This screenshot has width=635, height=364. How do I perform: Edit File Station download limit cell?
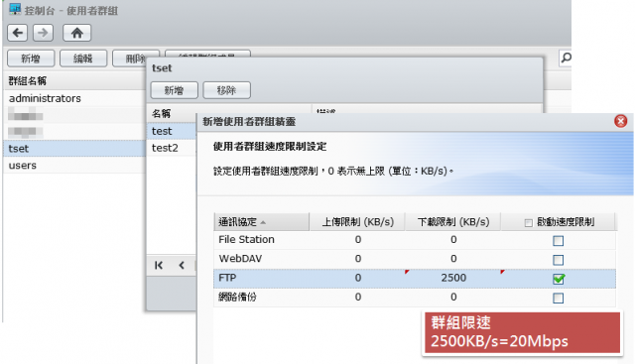[453, 240]
